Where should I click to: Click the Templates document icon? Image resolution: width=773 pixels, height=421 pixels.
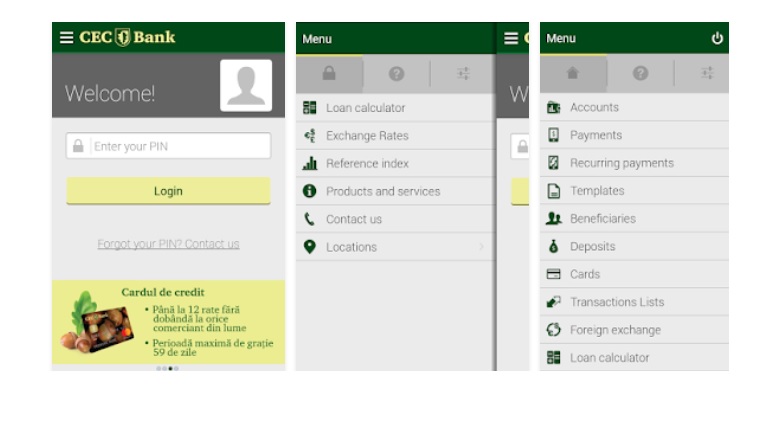(554, 191)
